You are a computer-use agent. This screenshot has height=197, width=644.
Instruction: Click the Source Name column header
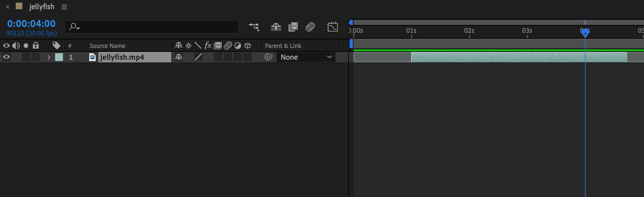[x=108, y=46]
